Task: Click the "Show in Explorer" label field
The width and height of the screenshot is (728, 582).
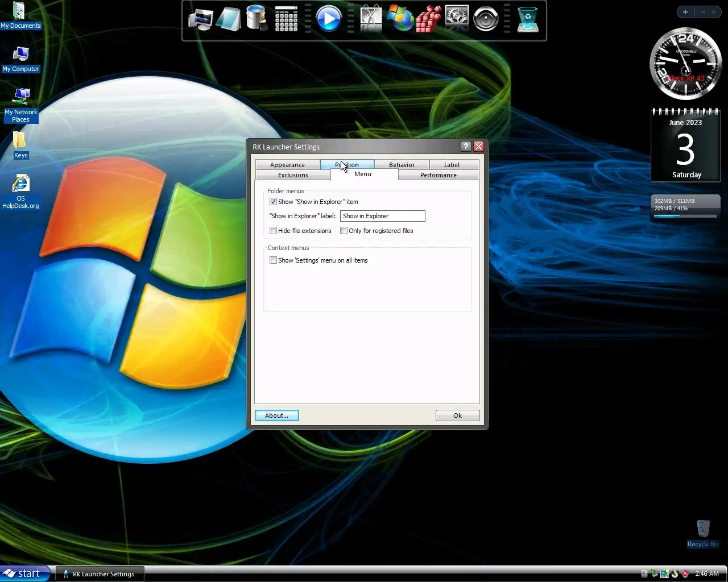Action: click(382, 216)
